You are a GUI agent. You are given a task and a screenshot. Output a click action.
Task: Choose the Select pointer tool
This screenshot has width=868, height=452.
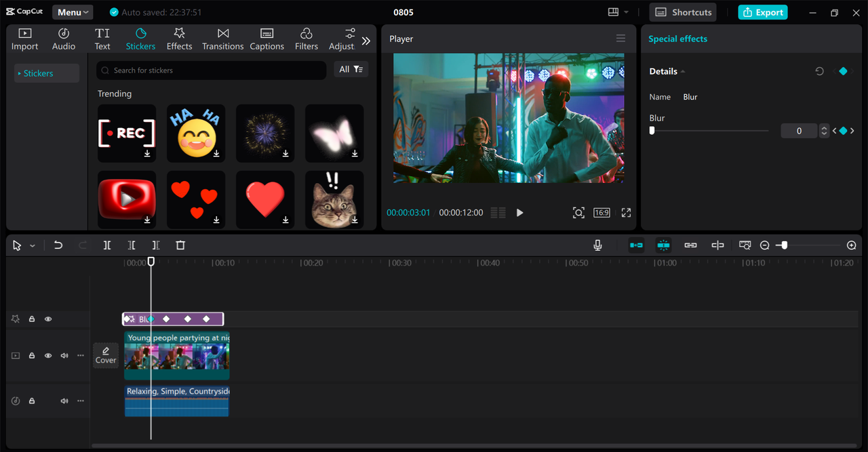(17, 245)
